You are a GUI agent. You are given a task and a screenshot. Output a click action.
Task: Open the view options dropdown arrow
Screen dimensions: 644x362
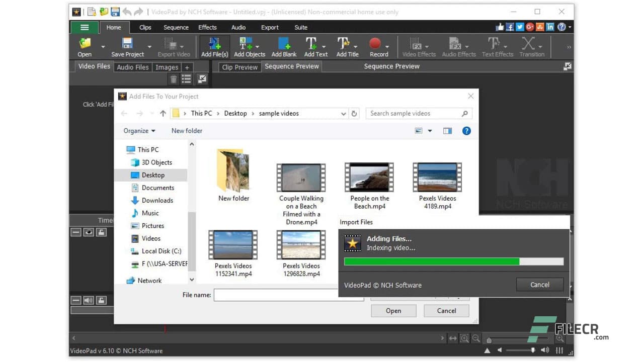pos(429,131)
